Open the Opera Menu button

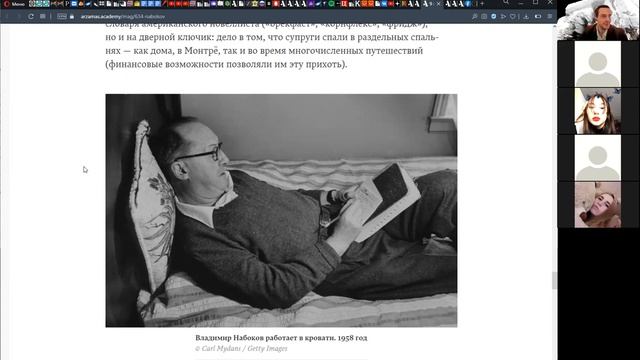coord(13,4)
